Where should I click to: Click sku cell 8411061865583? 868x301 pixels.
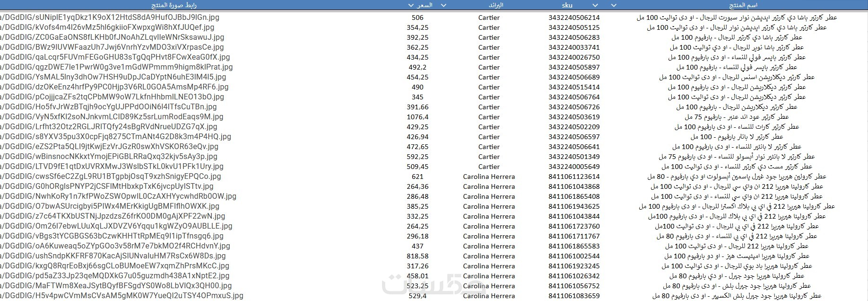point(574,246)
